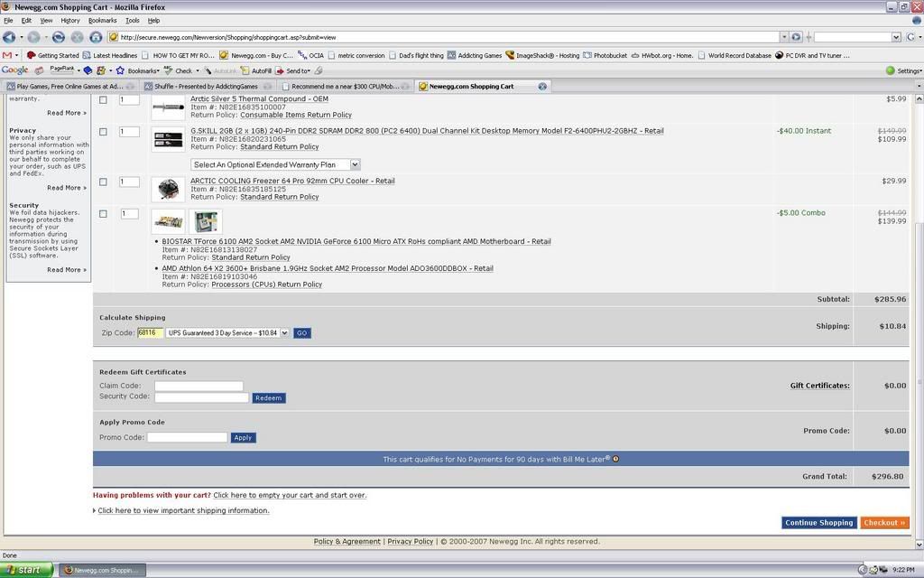This screenshot has width=924, height=578.
Task: Check the Arctic Silver 5 item checkbox
Action: 103,99
